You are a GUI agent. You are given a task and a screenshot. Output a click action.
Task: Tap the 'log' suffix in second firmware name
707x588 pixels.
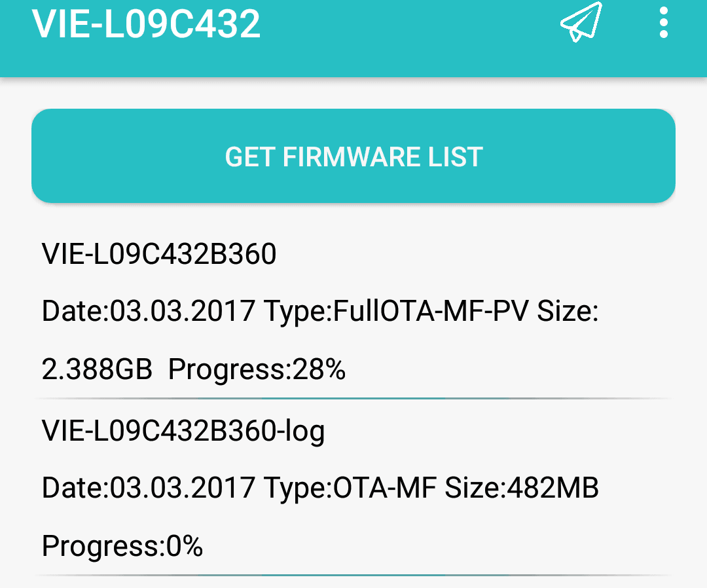tap(305, 432)
